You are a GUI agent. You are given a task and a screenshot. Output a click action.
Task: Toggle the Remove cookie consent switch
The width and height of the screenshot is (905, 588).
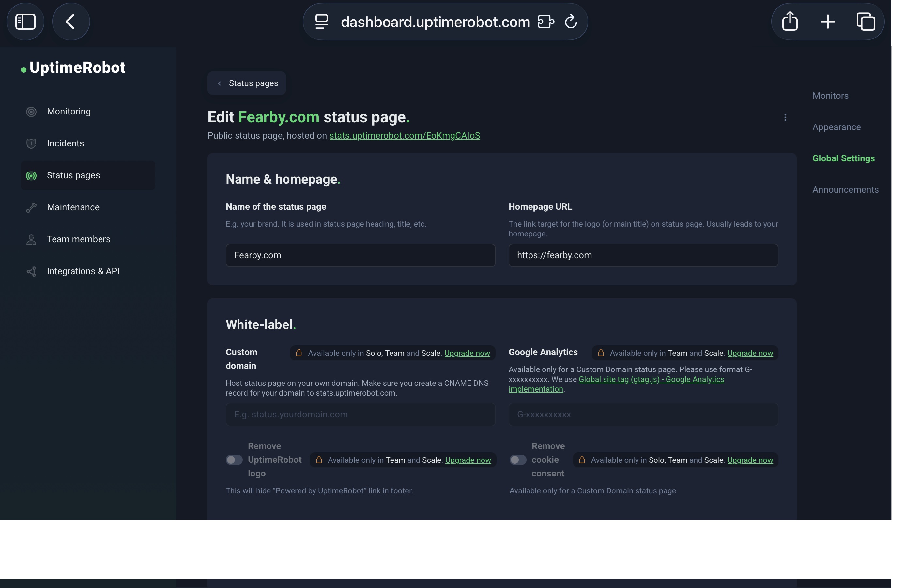click(x=518, y=460)
